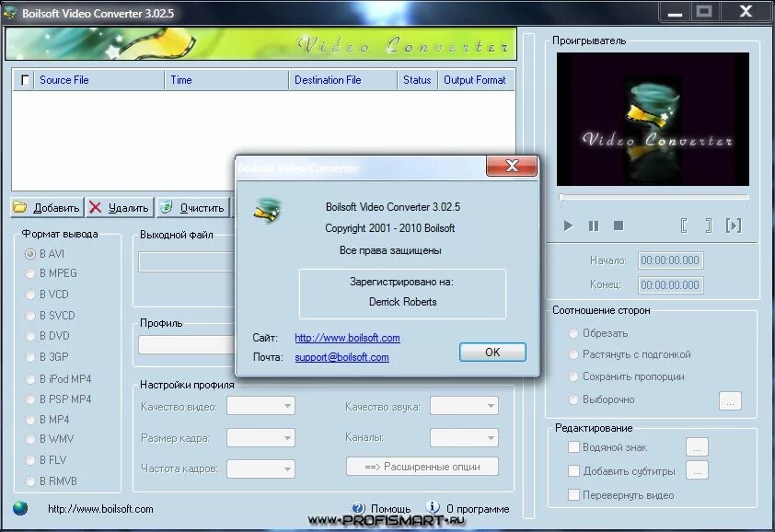Click the Output Format column header

pyautogui.click(x=475, y=80)
